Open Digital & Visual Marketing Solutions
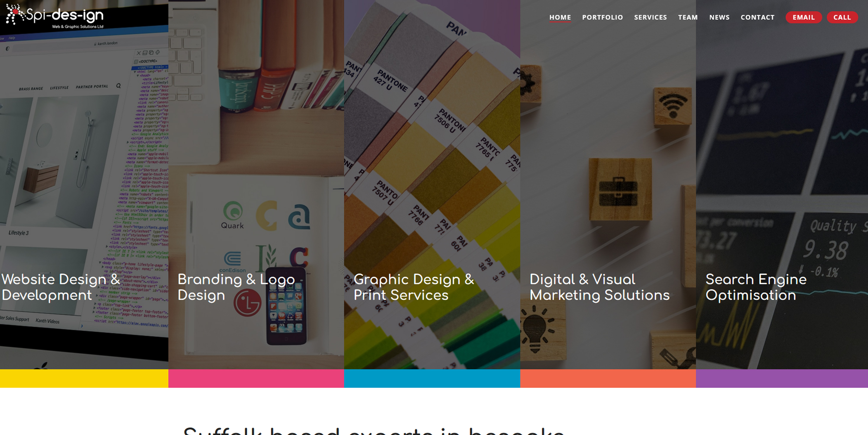This screenshot has width=868, height=435. pyautogui.click(x=599, y=287)
